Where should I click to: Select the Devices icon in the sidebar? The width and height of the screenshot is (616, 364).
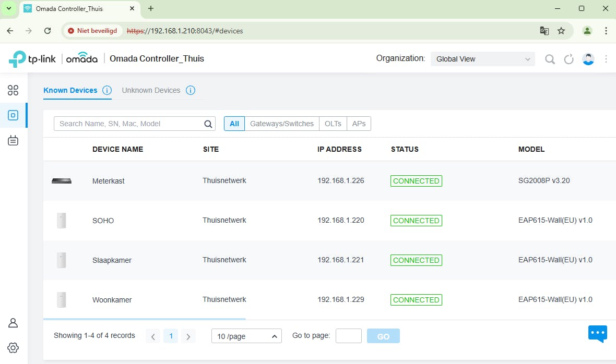[13, 115]
